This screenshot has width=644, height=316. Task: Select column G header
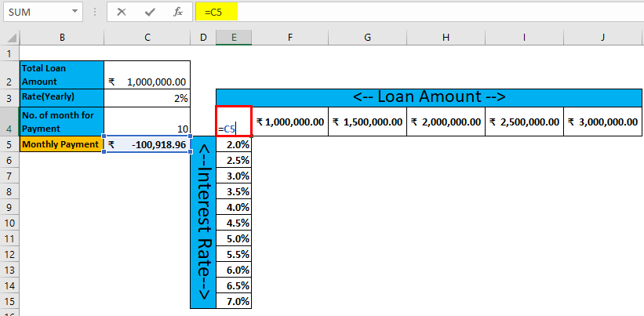point(367,38)
